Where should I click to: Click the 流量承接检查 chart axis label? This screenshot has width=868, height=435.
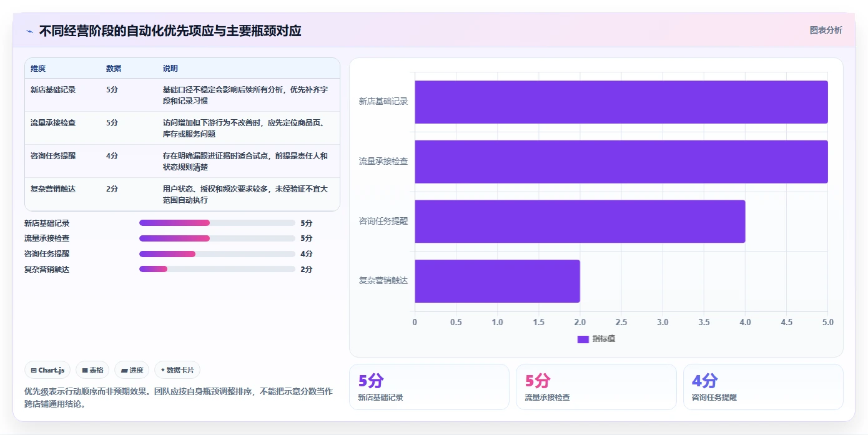(x=383, y=161)
